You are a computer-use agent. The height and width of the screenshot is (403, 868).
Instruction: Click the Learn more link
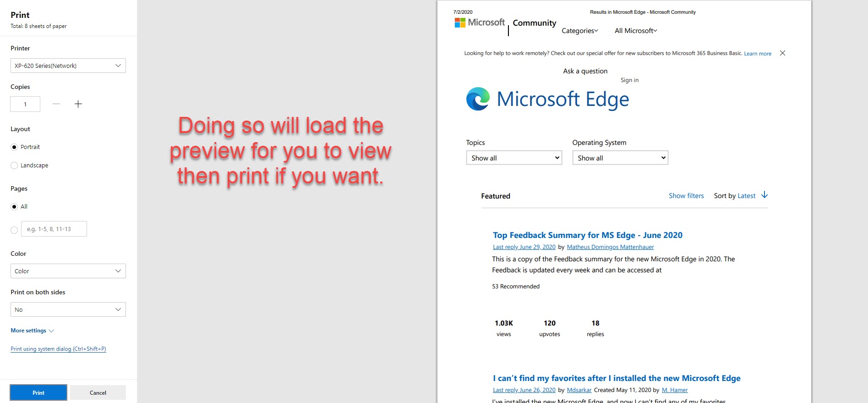point(758,54)
